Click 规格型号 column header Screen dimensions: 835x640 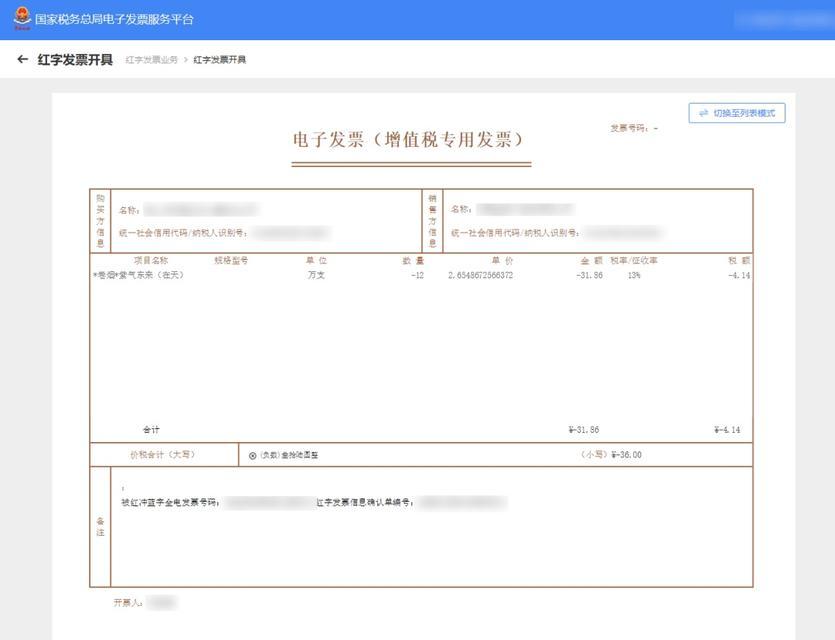231,260
